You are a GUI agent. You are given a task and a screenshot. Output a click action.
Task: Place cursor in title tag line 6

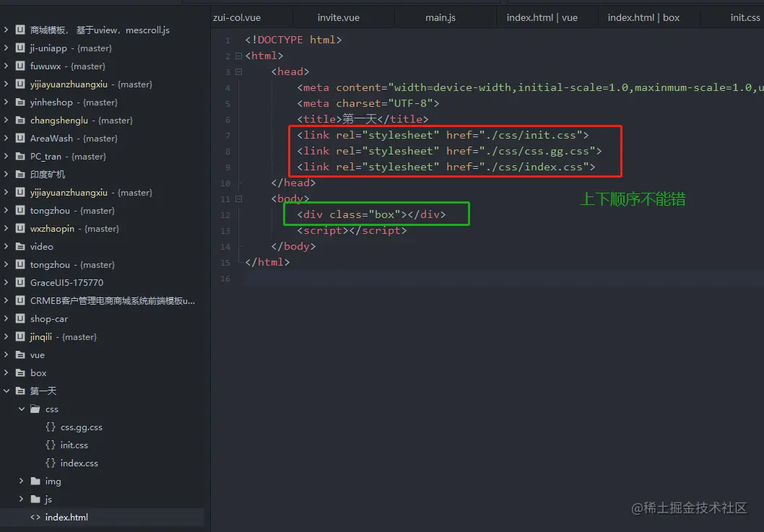pyautogui.click(x=363, y=119)
